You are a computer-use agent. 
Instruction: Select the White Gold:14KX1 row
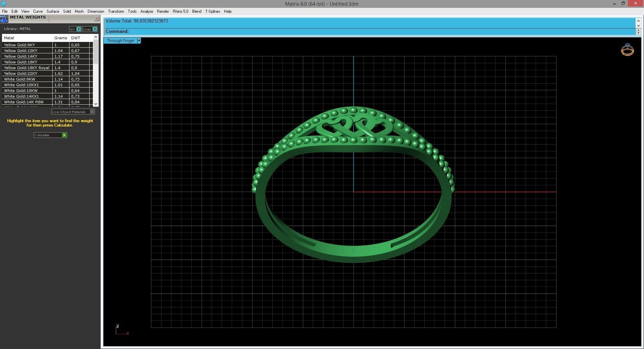(47, 96)
